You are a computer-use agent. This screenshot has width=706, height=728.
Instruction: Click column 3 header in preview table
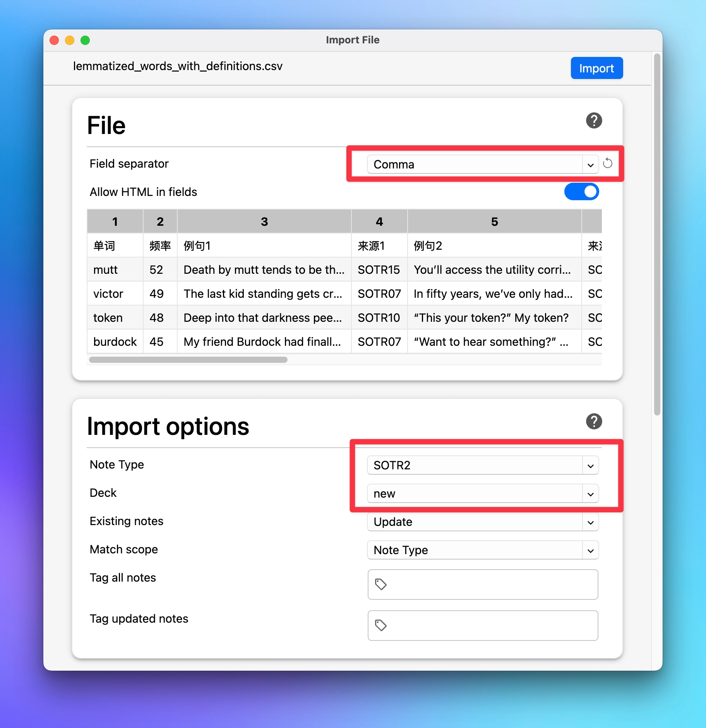264,221
